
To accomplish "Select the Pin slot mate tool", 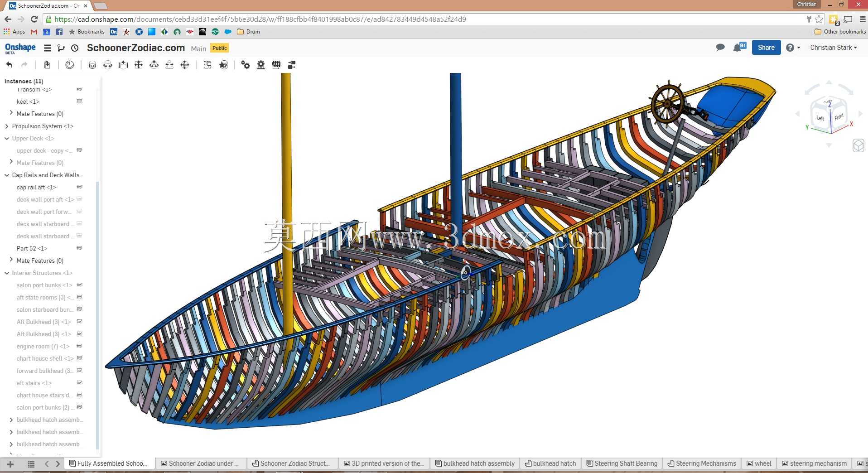I will tap(169, 65).
